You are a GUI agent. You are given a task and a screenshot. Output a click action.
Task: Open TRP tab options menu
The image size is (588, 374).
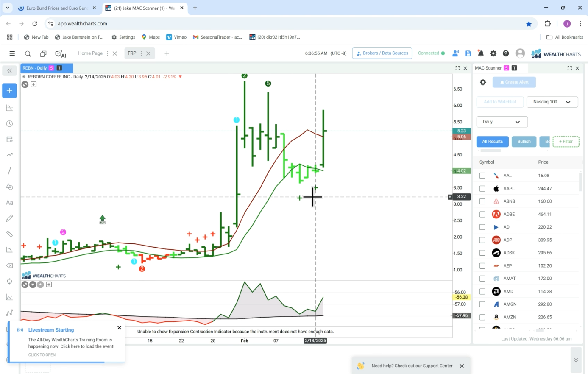tap(141, 53)
